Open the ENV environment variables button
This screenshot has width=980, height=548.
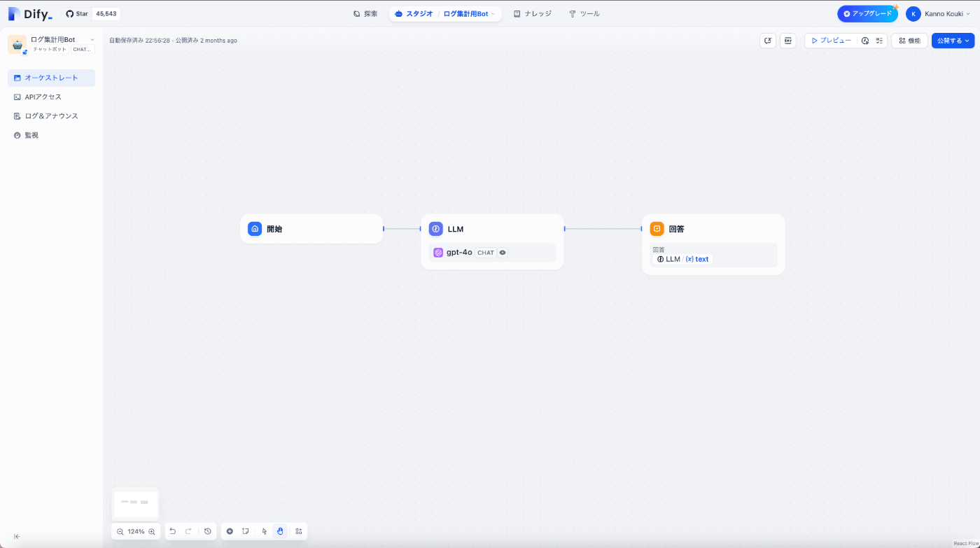[x=788, y=41]
